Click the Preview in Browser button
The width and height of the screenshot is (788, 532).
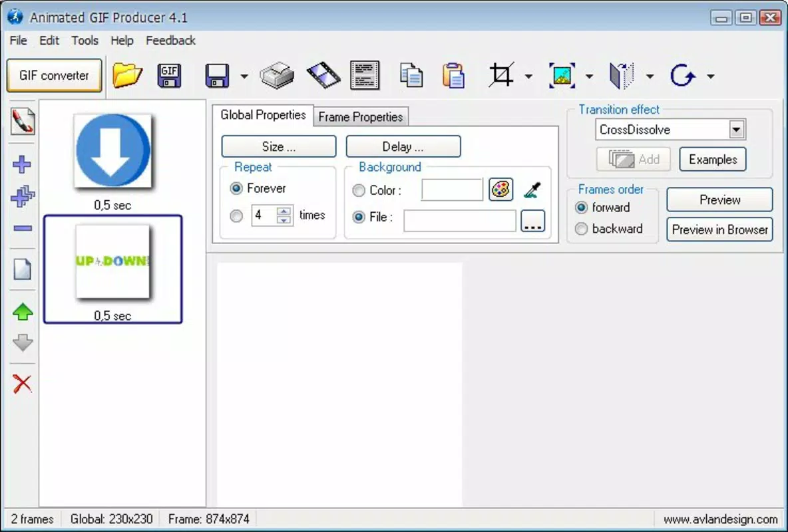(719, 229)
